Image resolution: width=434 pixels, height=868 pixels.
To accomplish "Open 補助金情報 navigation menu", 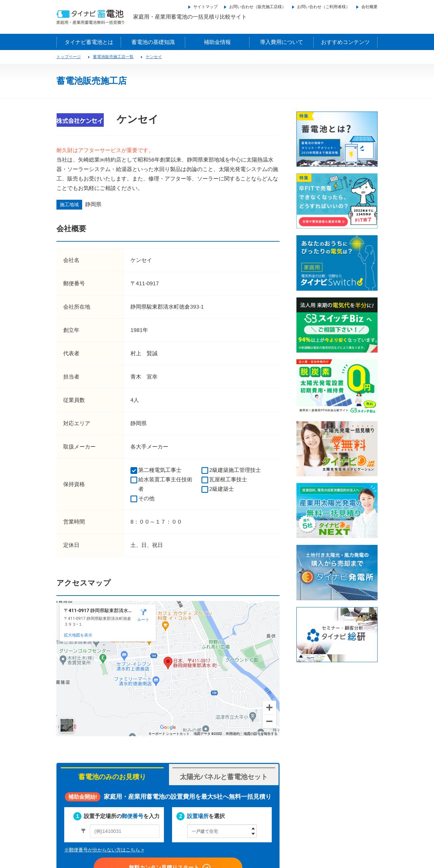I will 217,42.
